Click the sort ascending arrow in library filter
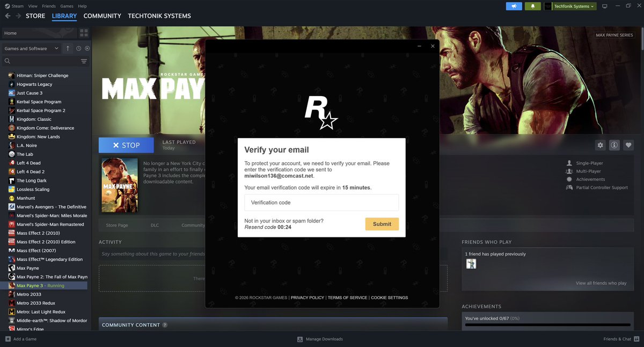This screenshot has width=644, height=347. coord(68,48)
